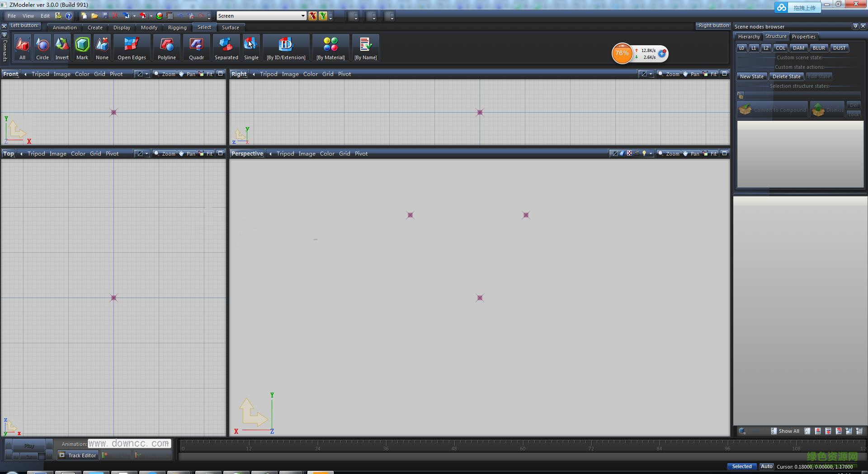Click the lightbulb icon in Perspective header
The height and width of the screenshot is (474, 868).
(644, 153)
